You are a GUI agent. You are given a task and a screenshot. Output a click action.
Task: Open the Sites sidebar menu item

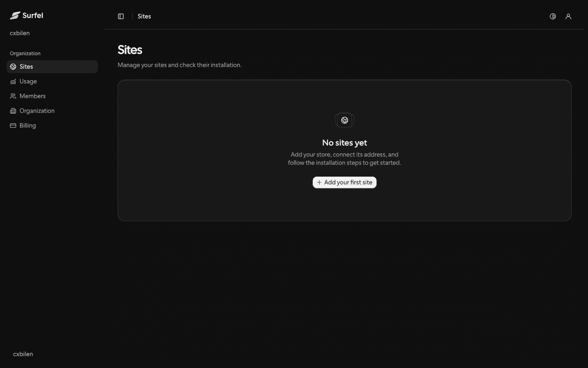(x=52, y=67)
